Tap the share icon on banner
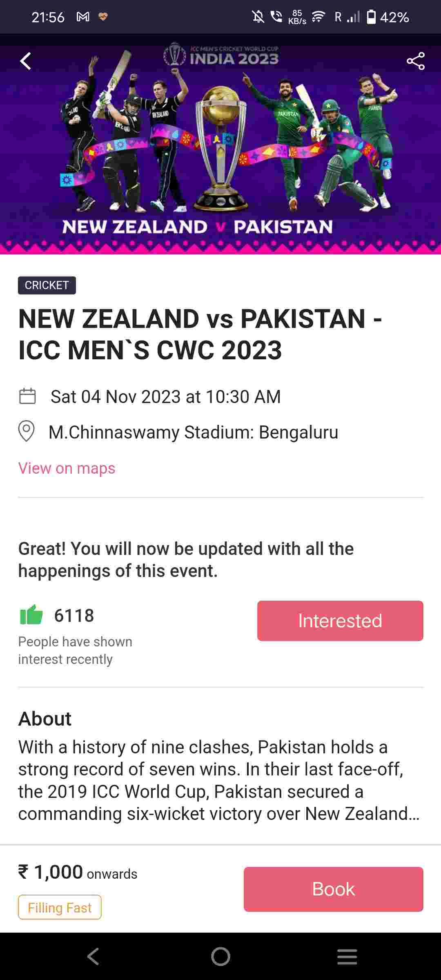Image resolution: width=441 pixels, height=980 pixels. tap(415, 61)
